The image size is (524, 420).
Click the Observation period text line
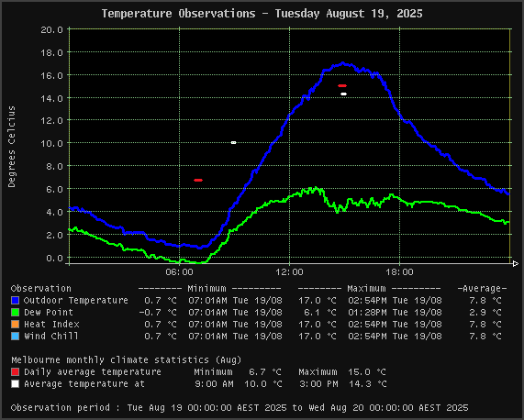point(240,408)
